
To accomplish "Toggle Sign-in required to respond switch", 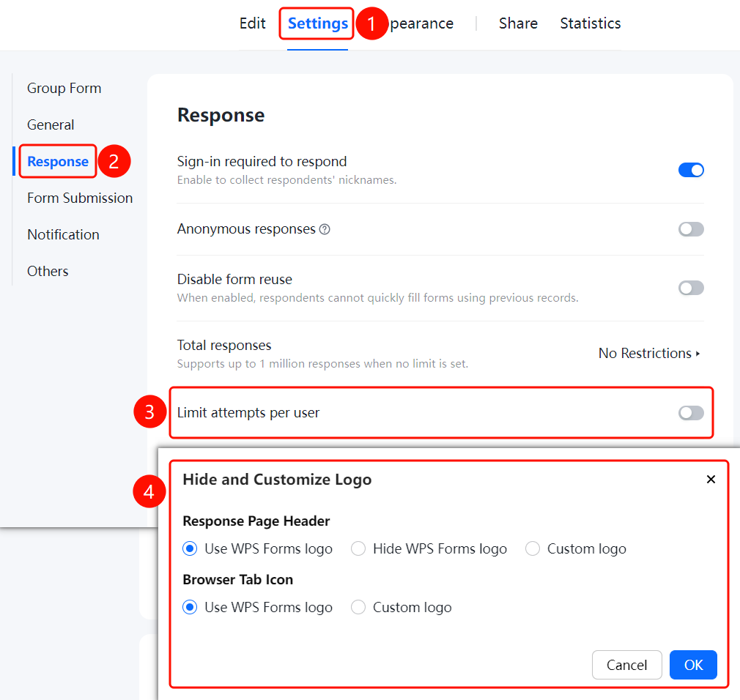I will [691, 170].
